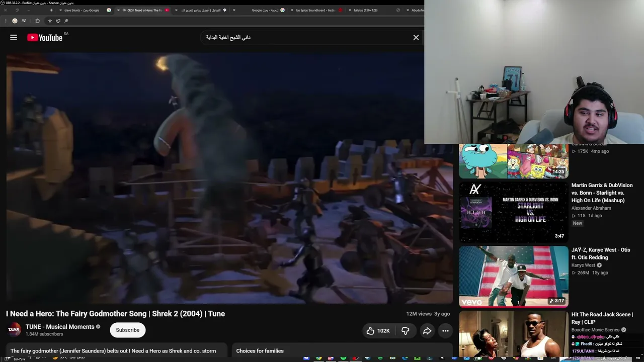The width and height of the screenshot is (644, 362).
Task: Open the Starlight vs. High On Life thumbnail
Action: point(514,212)
